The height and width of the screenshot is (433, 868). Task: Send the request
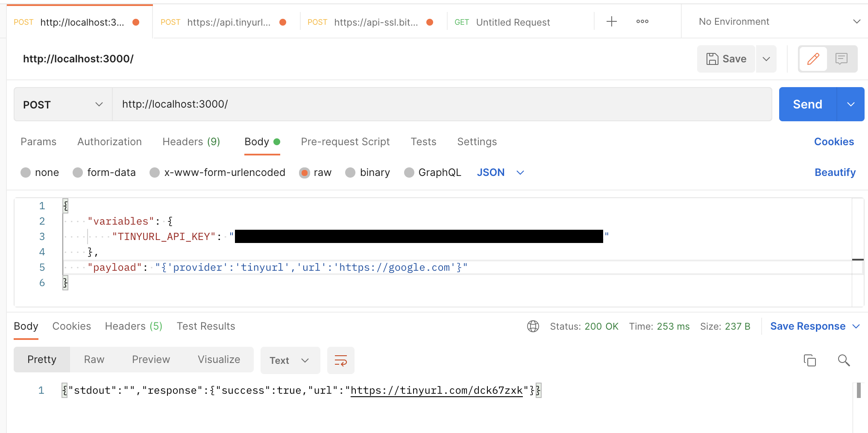pos(807,105)
